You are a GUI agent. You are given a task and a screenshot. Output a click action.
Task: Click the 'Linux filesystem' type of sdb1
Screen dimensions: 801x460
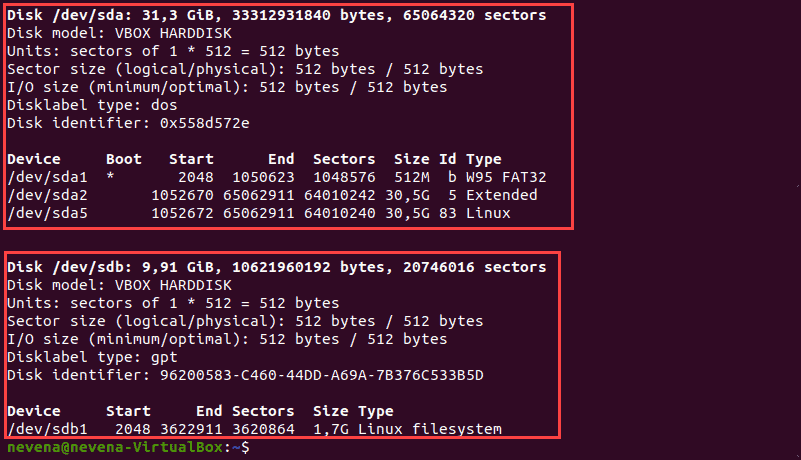tap(430, 429)
